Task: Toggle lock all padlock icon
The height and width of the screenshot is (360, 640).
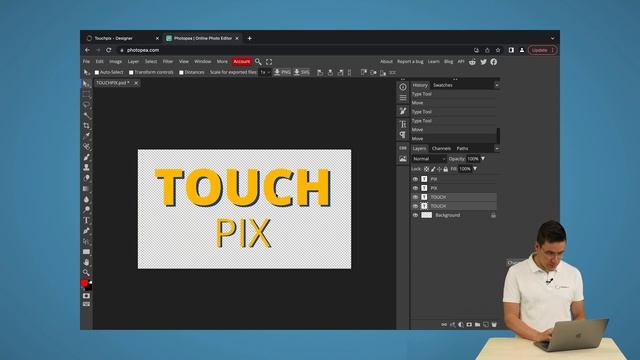Action: [x=446, y=169]
